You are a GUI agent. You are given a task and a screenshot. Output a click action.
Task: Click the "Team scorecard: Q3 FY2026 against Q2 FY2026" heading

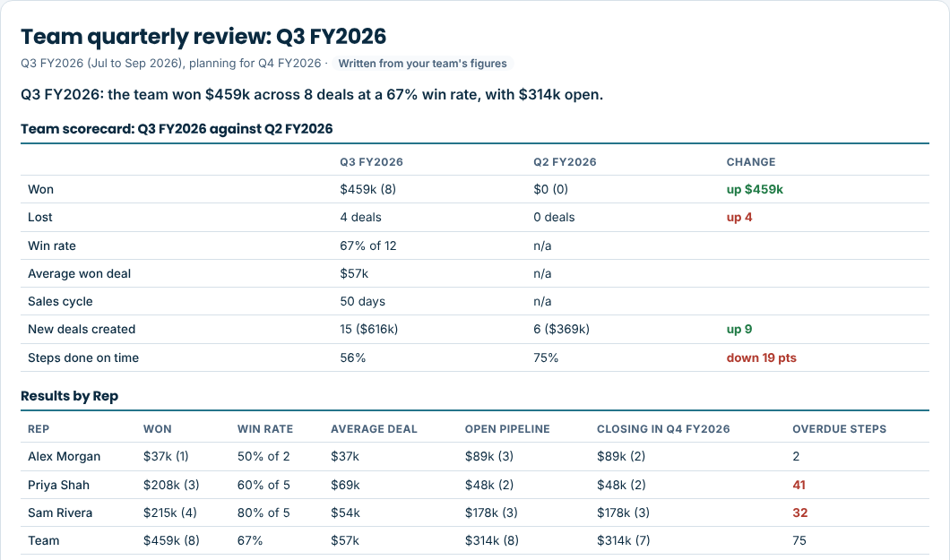(x=177, y=129)
